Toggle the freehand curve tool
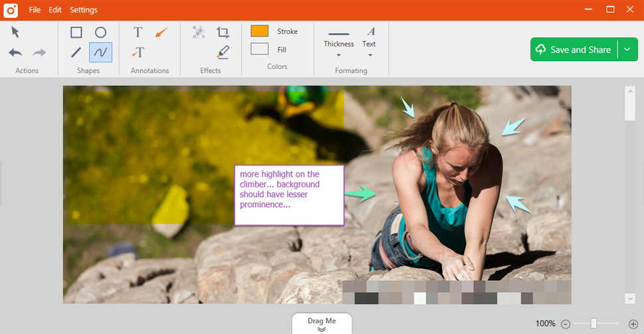 pyautogui.click(x=100, y=52)
